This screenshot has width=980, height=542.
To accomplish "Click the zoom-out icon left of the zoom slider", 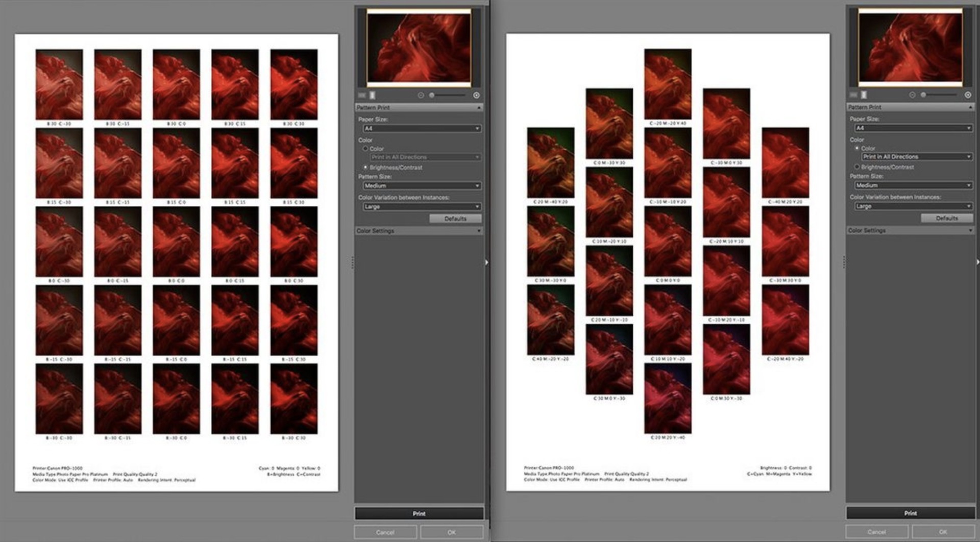I will coord(420,95).
